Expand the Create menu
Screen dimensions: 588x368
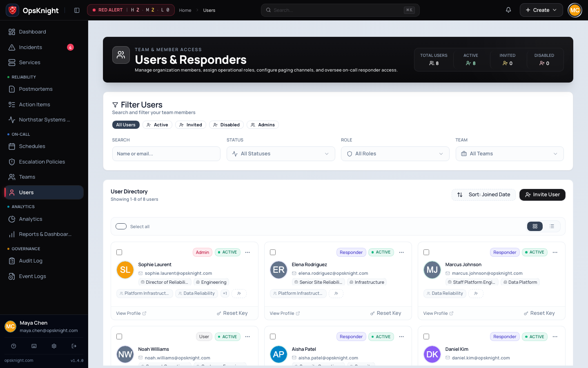[541, 10]
